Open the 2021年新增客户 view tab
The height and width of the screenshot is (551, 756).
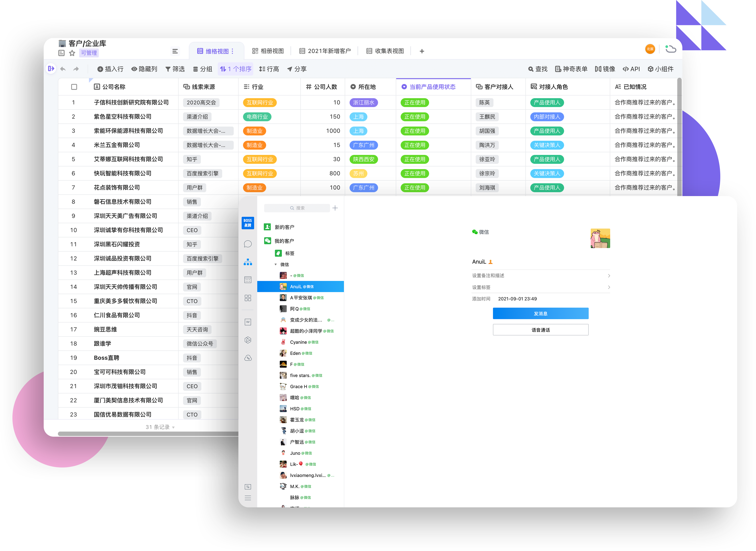(325, 51)
